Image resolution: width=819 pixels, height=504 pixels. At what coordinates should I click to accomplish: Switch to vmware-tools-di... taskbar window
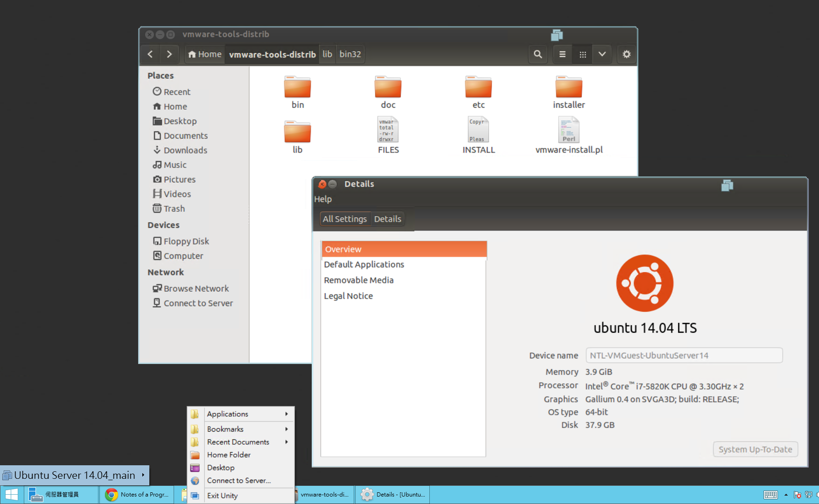[324, 495]
